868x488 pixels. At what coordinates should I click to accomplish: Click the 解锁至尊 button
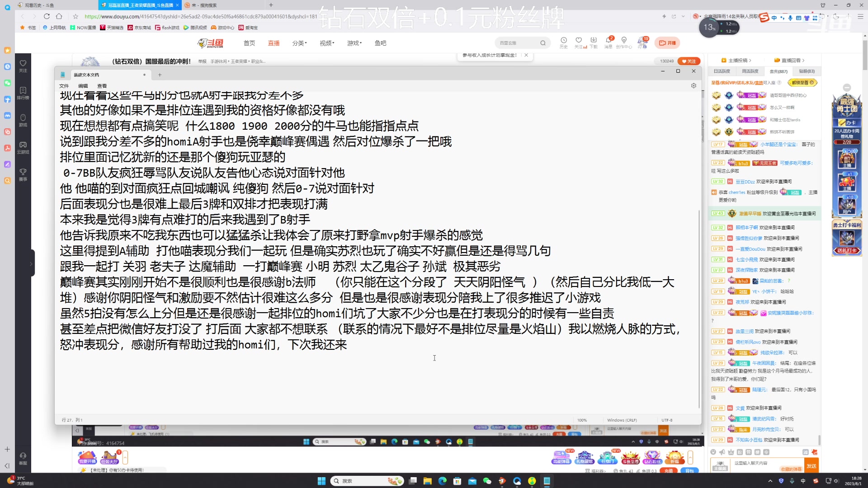802,83
